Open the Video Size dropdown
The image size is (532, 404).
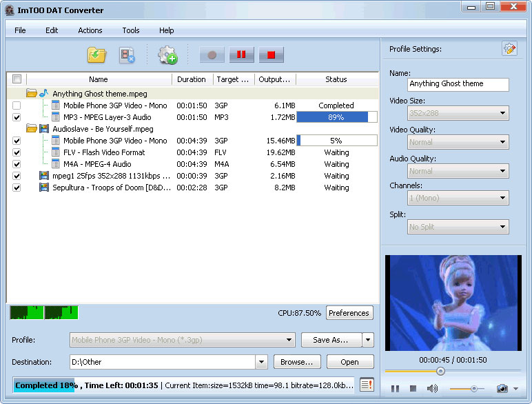502,113
